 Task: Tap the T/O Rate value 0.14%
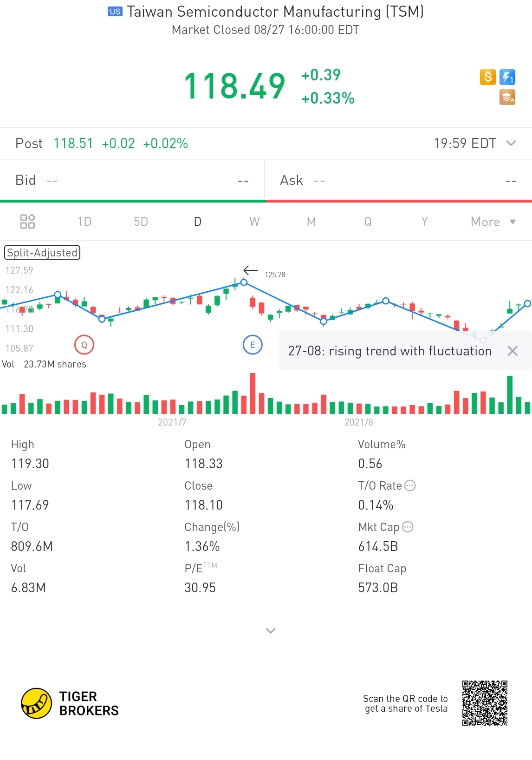(376, 505)
